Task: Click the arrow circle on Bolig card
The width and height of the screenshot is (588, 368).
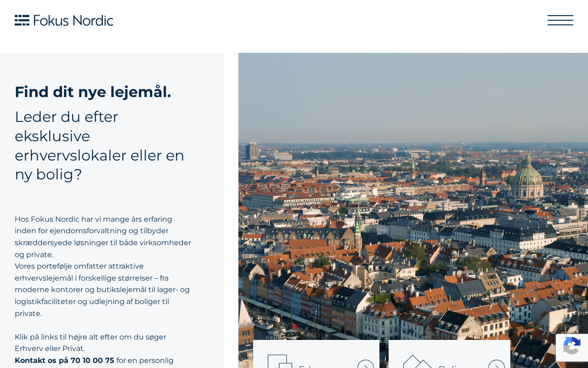Action: [497, 364]
